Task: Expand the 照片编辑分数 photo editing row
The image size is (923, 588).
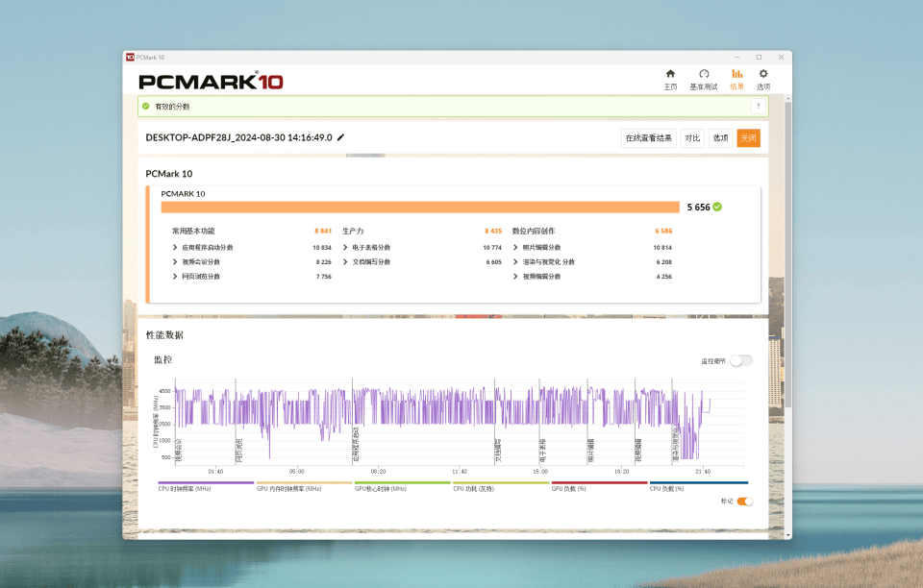Action: pos(516,248)
